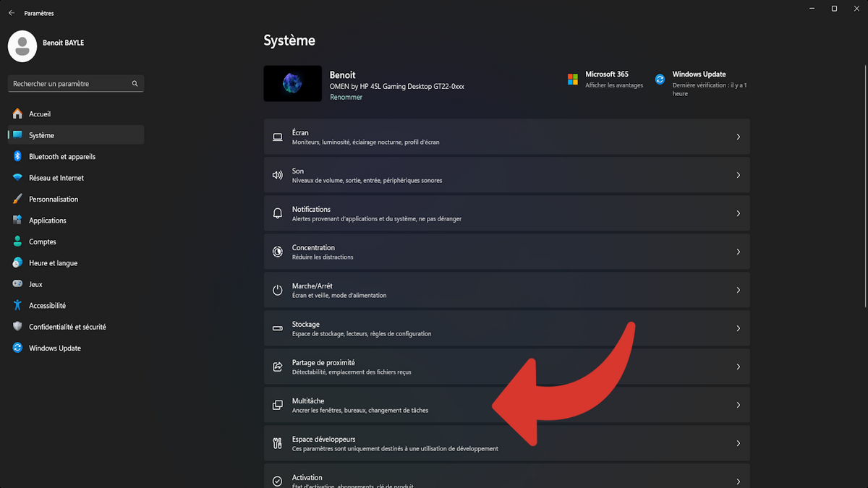Viewport: 868px width, 488px height.
Task: Open the Concentration row chevron
Action: click(x=738, y=252)
